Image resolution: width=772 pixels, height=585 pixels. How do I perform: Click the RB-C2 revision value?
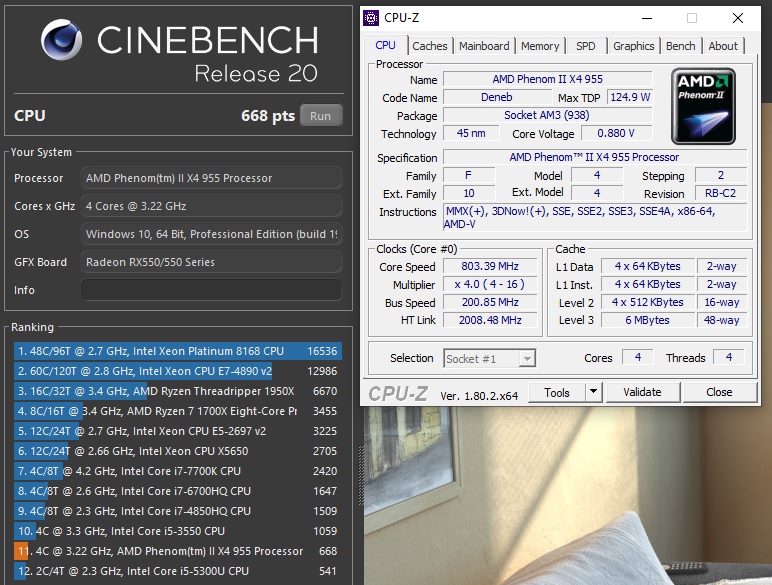click(x=720, y=193)
